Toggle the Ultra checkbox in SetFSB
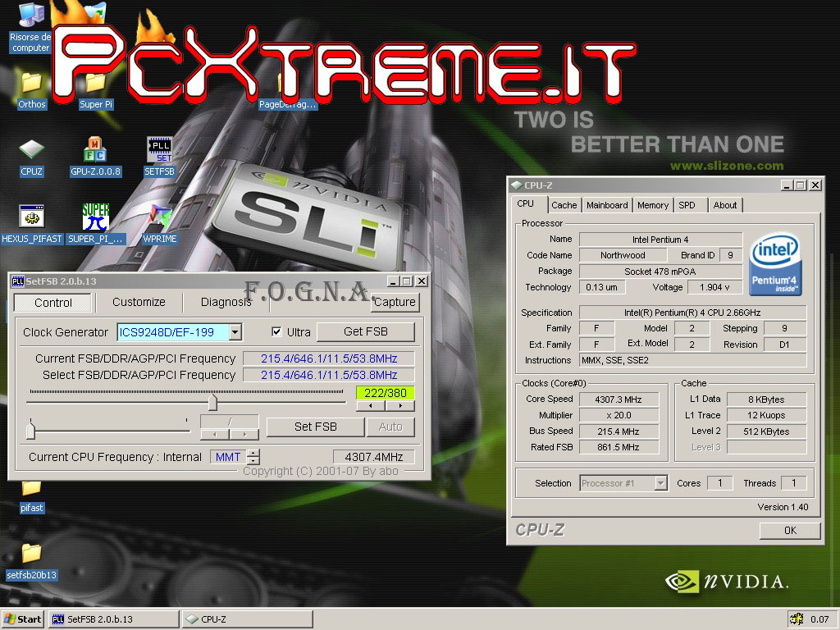The height and width of the screenshot is (630, 840). tap(276, 331)
